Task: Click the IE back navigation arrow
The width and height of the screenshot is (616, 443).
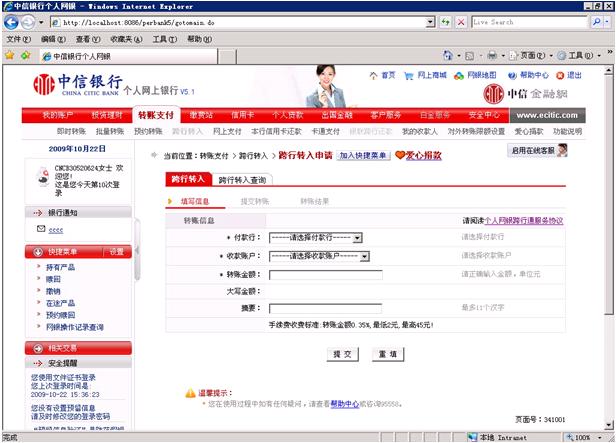Action: 11,22
